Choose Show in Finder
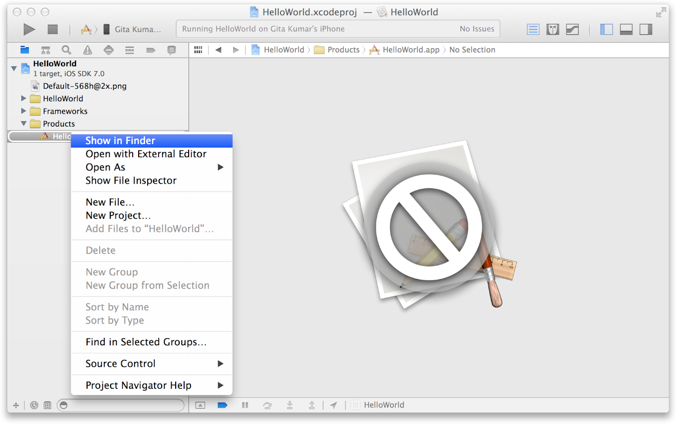This screenshot has width=676, height=424. point(152,141)
